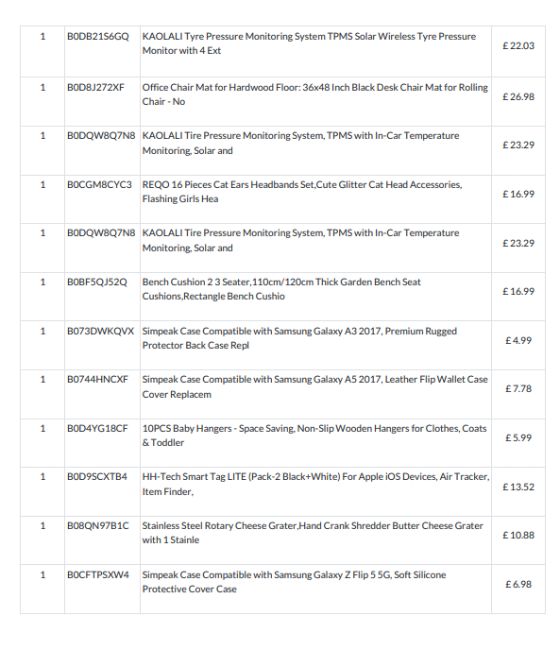The height and width of the screenshot is (650, 560).
Task: Open the Simpeak Galaxy A5 2017 Leather Flip Wallet item
Action: [315, 387]
